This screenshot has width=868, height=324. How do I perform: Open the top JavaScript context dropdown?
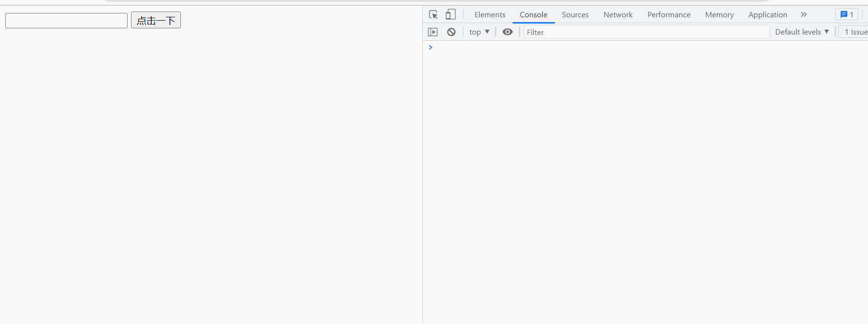(x=479, y=32)
